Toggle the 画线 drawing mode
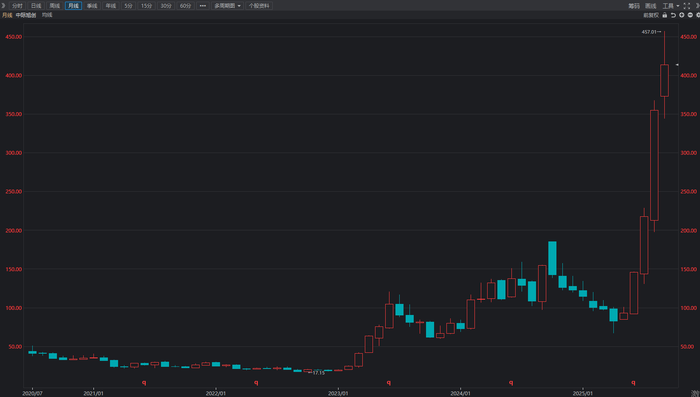Screen dimensions: 700x397 click(651, 6)
